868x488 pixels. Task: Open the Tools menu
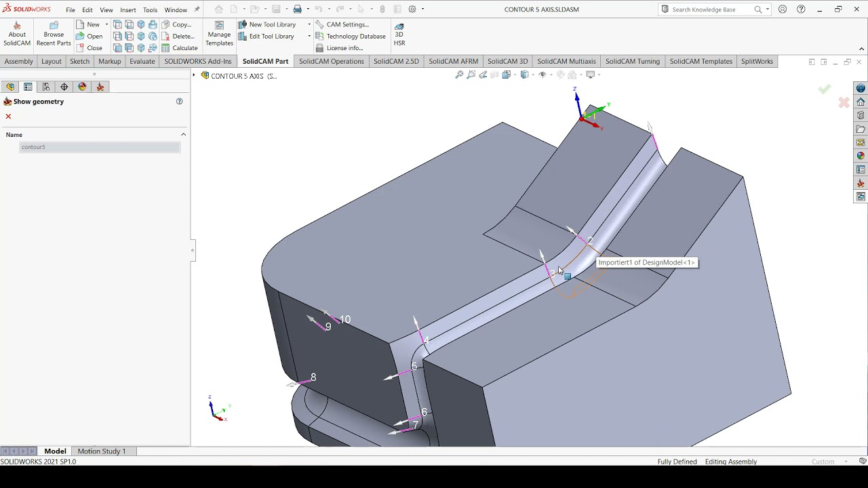click(x=150, y=10)
